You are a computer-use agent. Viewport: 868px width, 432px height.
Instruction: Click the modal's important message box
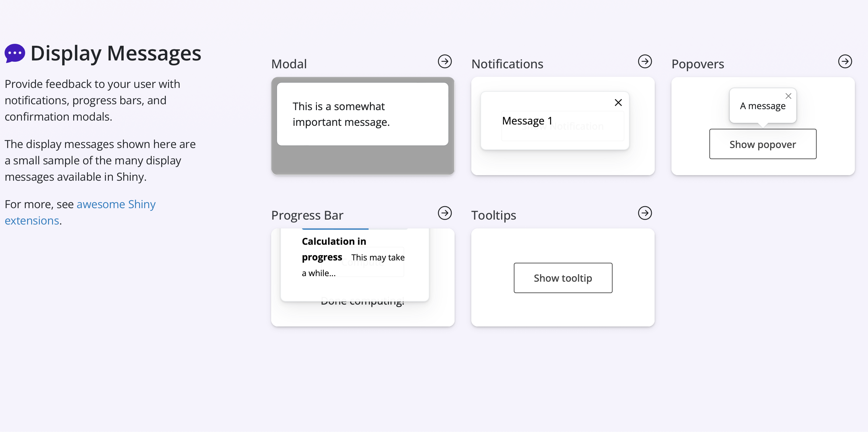point(362,114)
